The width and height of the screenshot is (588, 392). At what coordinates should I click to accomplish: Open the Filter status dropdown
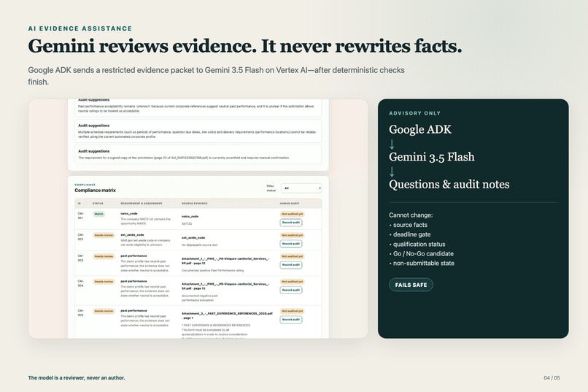click(301, 188)
